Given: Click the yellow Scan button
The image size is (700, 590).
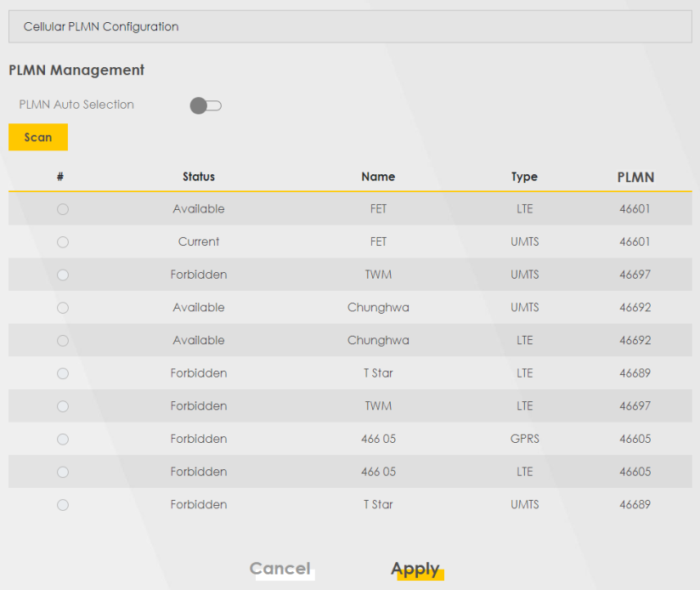Looking at the screenshot, I should tap(38, 137).
